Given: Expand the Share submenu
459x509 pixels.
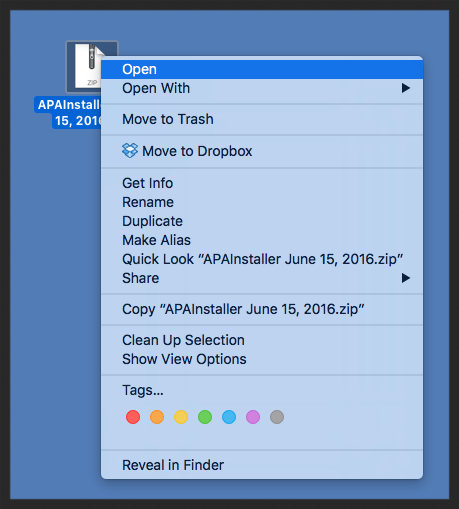Looking at the screenshot, I should pyautogui.click(x=262, y=278).
